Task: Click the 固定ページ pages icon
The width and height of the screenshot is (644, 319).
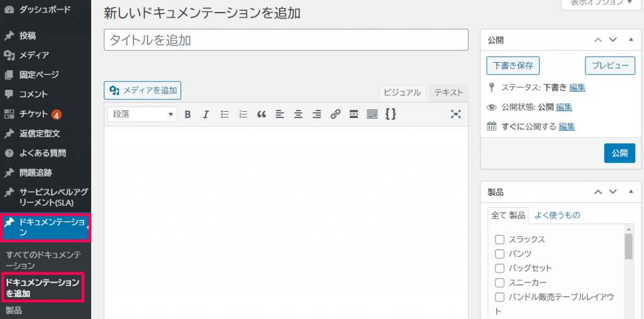Action: pyautogui.click(x=9, y=75)
